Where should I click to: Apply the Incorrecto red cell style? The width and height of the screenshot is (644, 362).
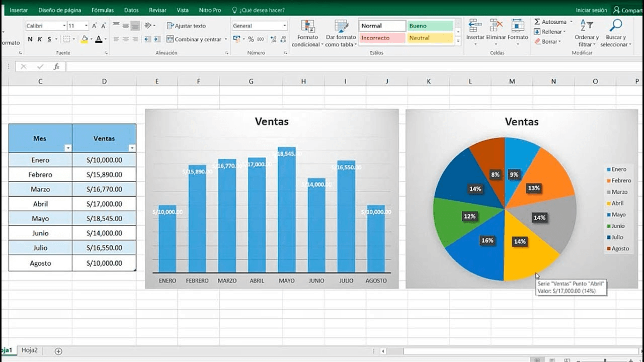[x=382, y=38]
